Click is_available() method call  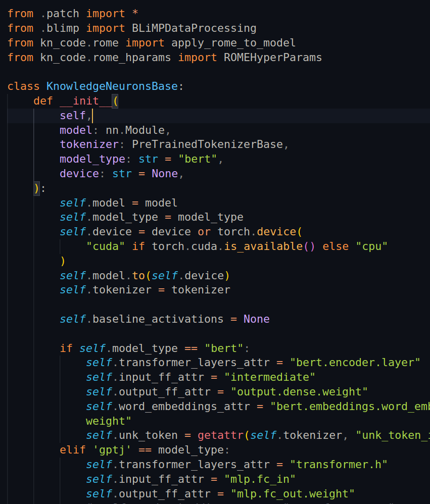(x=269, y=246)
